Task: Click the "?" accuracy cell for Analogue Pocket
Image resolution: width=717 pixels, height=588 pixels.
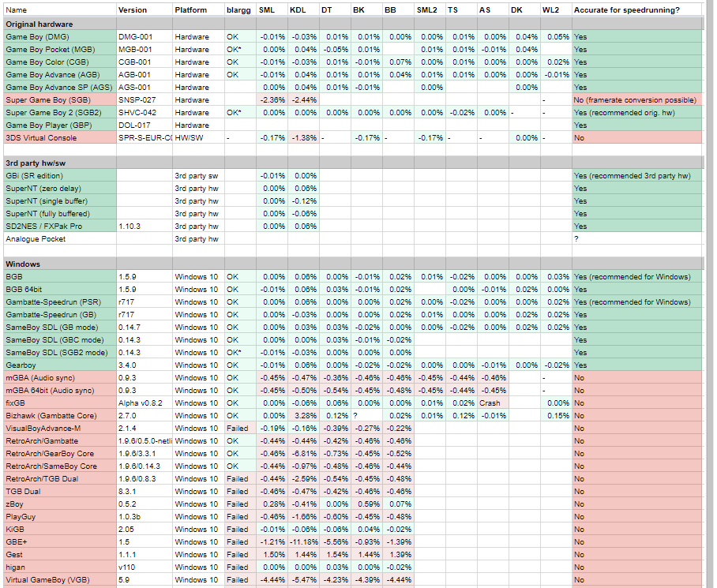Action: (x=637, y=238)
